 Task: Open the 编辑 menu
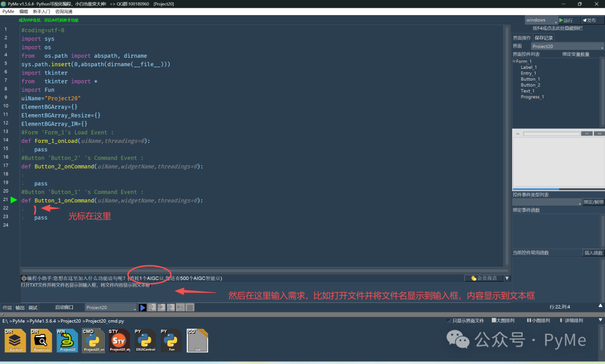point(24,12)
